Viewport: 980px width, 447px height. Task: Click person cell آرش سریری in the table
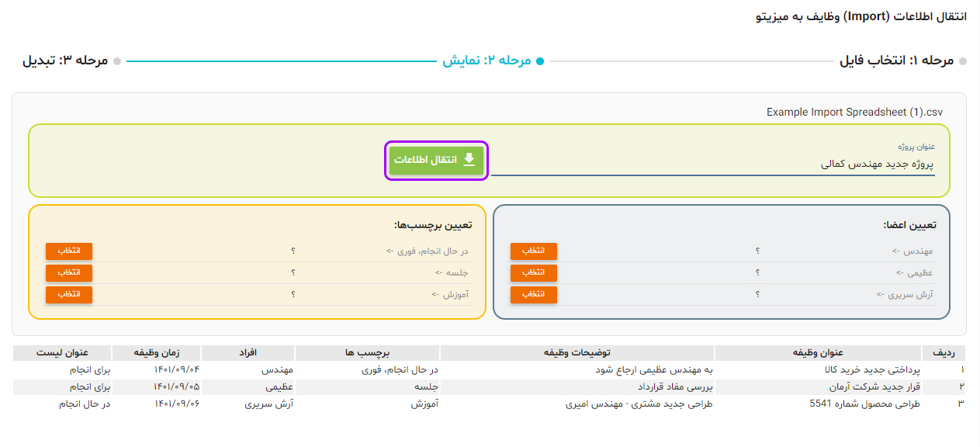tap(269, 404)
